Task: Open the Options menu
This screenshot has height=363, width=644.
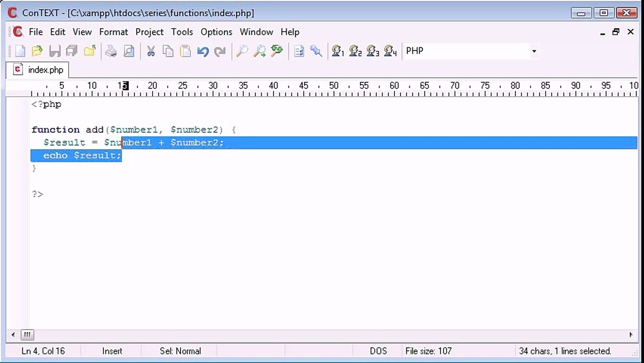Action: (217, 32)
